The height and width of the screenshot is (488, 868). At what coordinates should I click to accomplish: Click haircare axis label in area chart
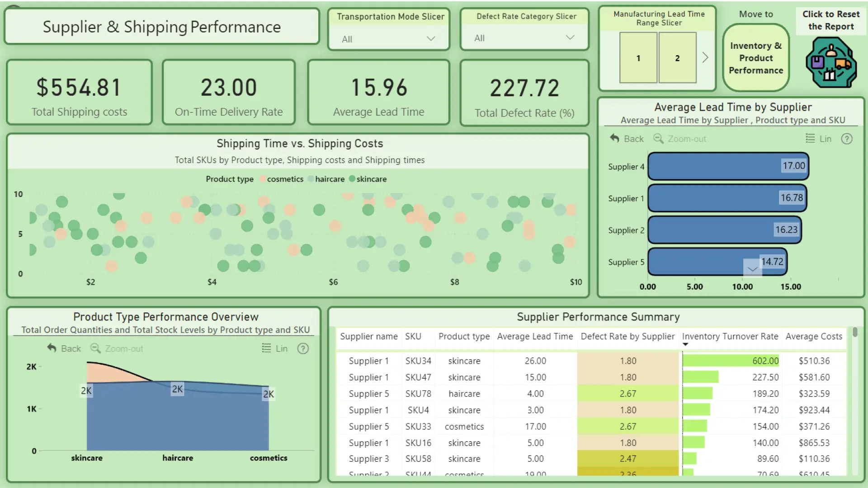point(178,458)
